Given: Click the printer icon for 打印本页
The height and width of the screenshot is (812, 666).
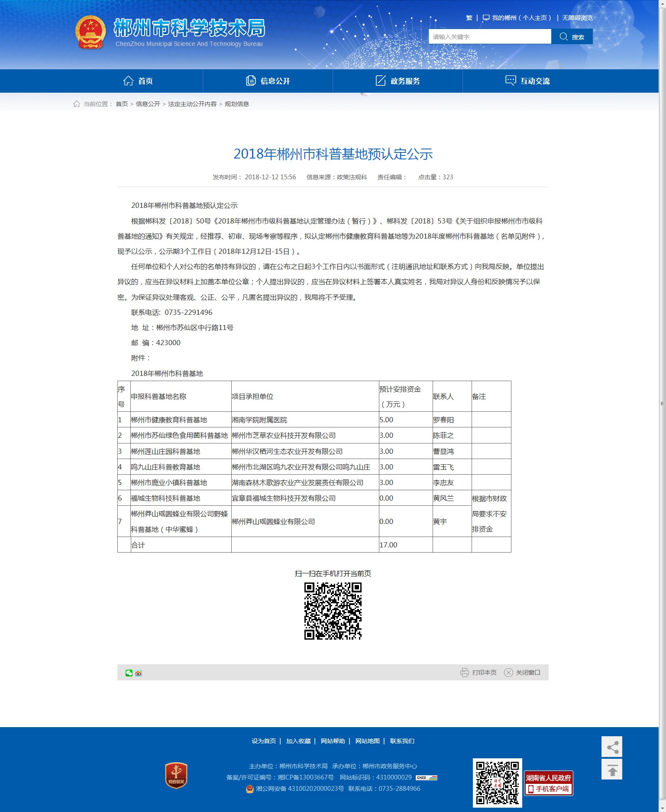Looking at the screenshot, I should [x=464, y=673].
